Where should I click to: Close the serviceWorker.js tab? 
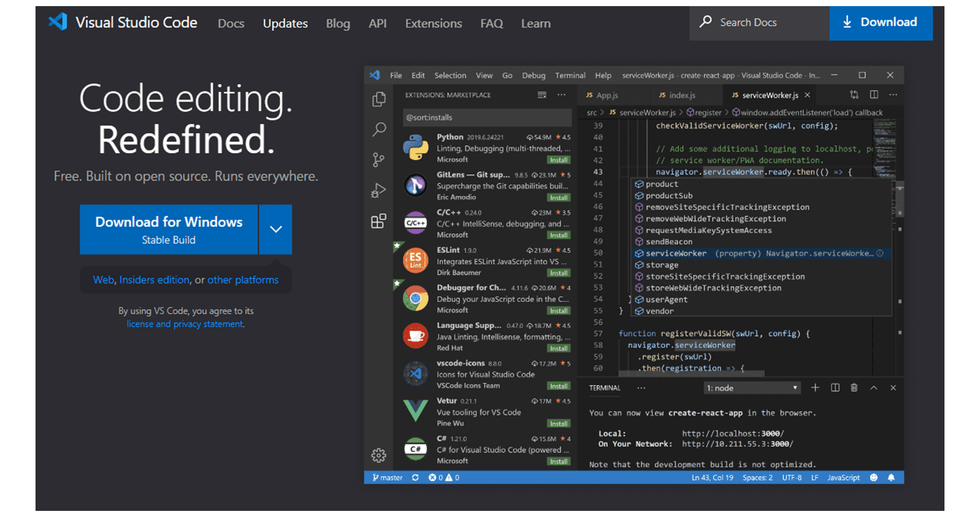pyautogui.click(x=807, y=95)
